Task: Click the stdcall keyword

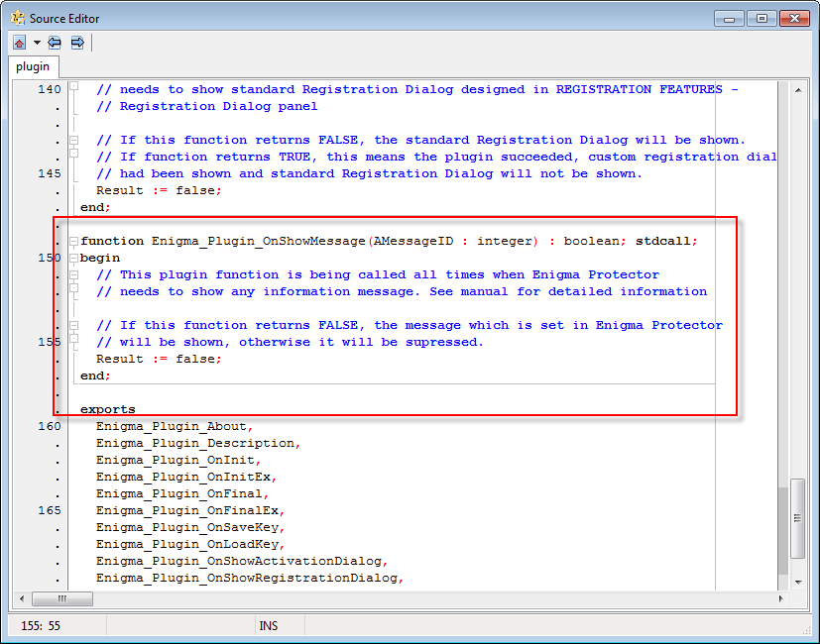Action: pyautogui.click(x=662, y=241)
